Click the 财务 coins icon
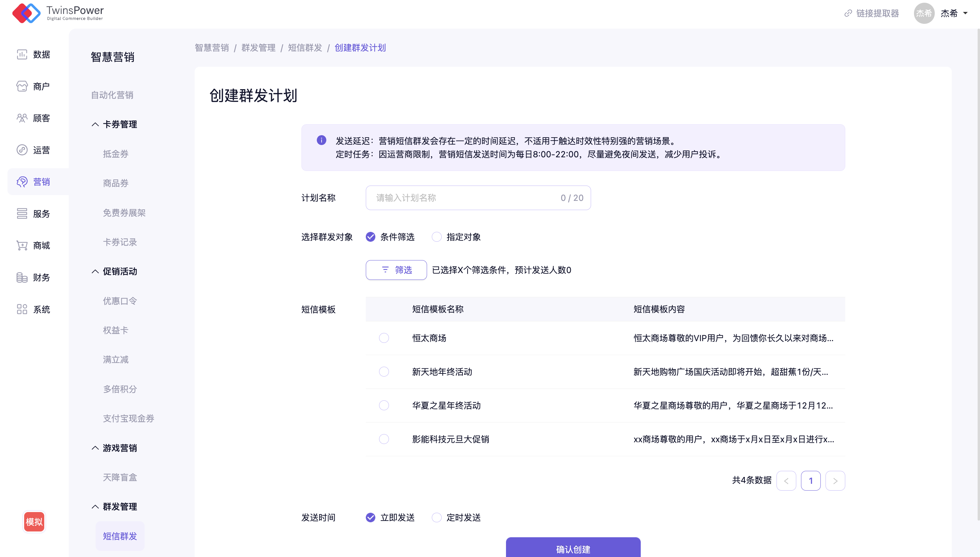Image resolution: width=980 pixels, height=557 pixels. [22, 277]
